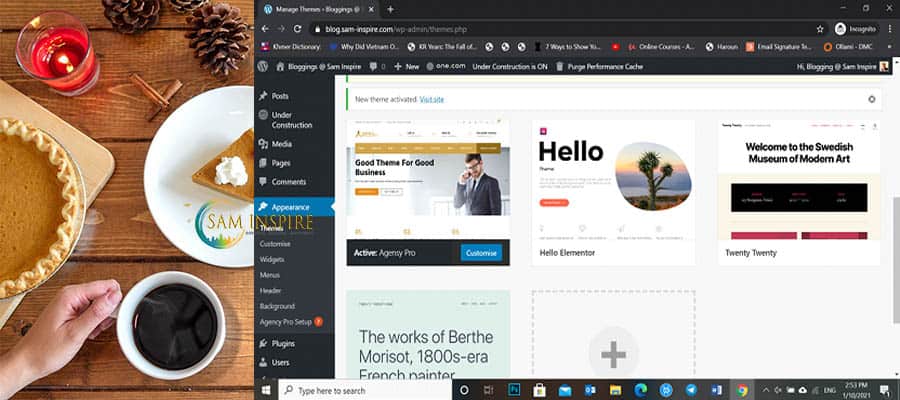Open the Chrome three-dot menu
Image resolution: width=900 pixels, height=400 pixels.
tap(889, 29)
